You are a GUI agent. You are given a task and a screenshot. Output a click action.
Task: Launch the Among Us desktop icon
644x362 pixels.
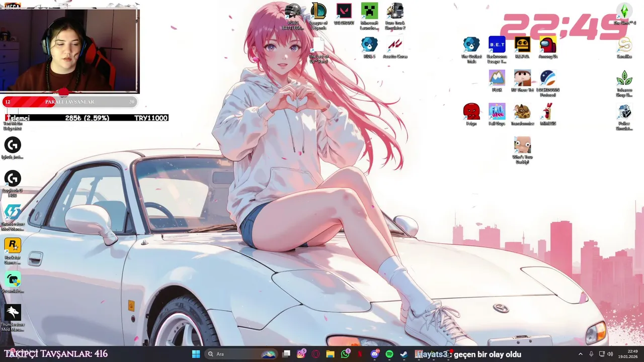point(548,48)
